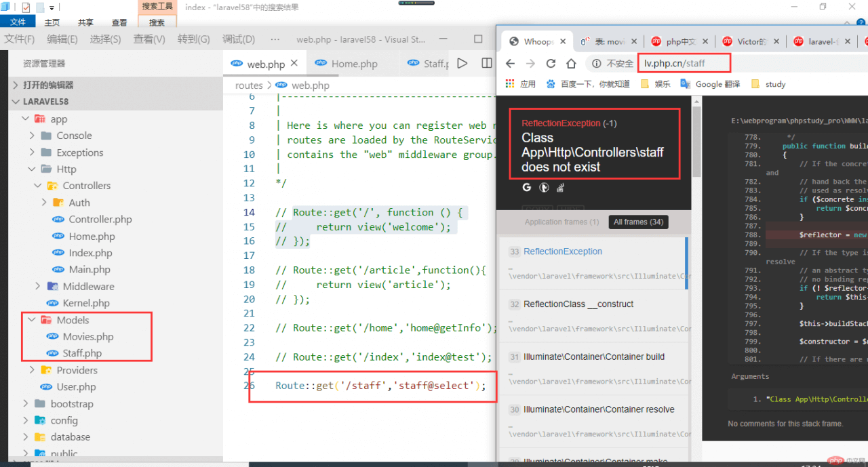Reload the lv.php.cn/staff page

click(x=551, y=64)
